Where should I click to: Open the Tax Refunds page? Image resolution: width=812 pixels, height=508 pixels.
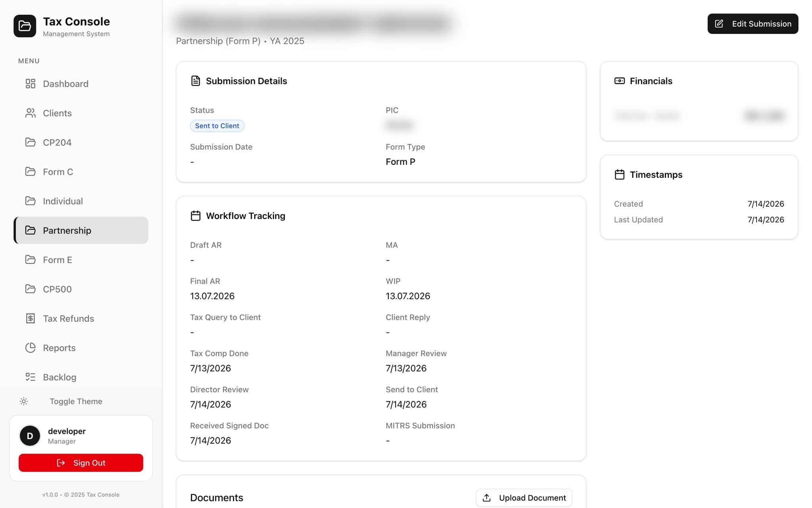click(x=81, y=319)
